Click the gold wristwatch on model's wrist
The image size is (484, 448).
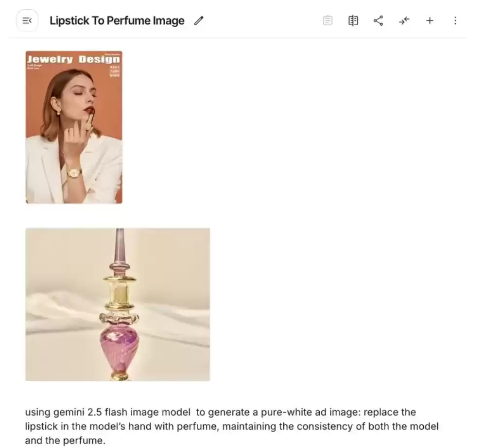point(74,172)
